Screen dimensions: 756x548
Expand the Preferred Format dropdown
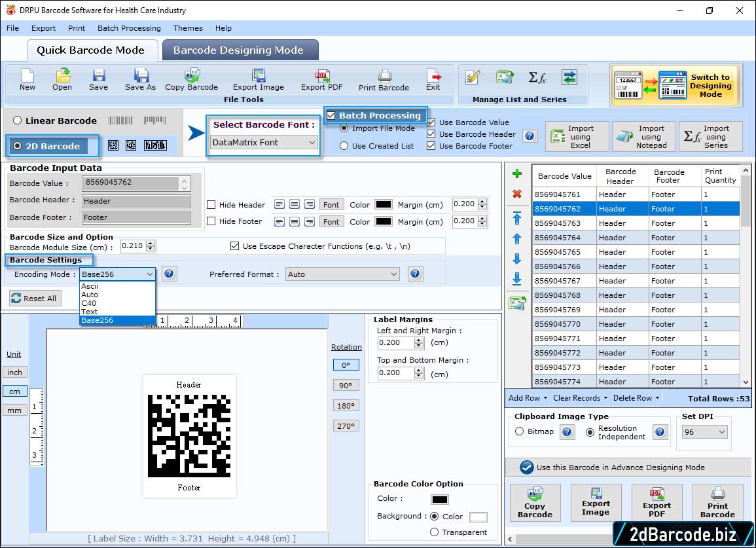343,274
